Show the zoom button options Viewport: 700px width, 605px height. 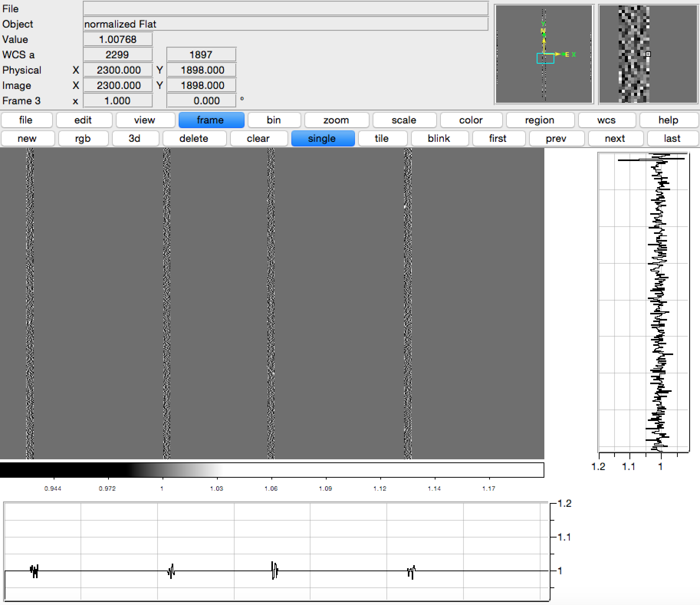click(336, 120)
